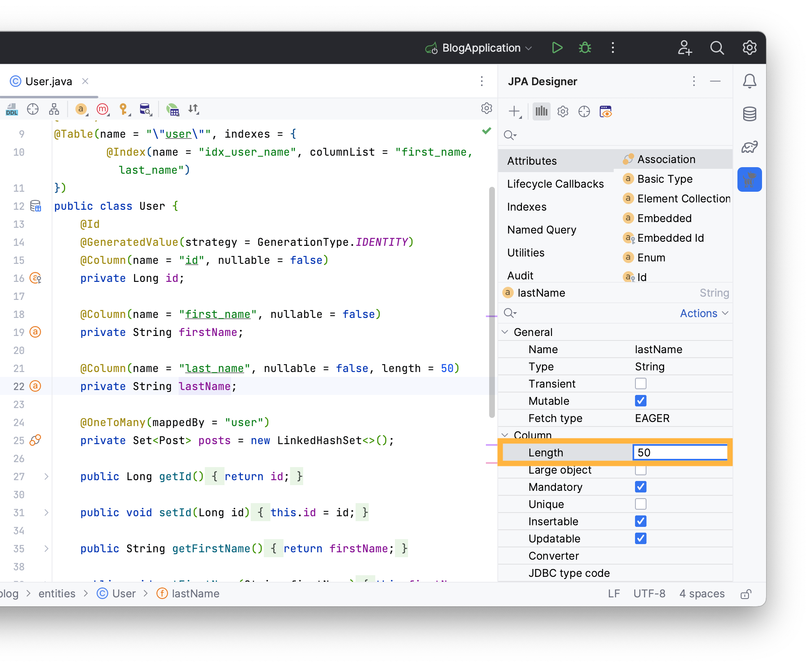Viewport: 812px width, 667px height.
Task: Uncheck the Mutable property checkbox
Action: 640,401
